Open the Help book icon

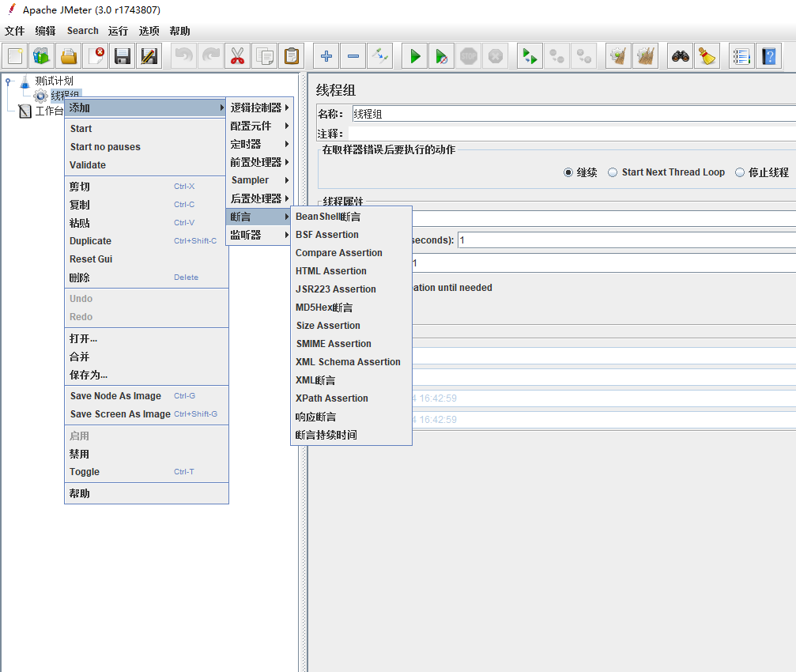(x=768, y=56)
